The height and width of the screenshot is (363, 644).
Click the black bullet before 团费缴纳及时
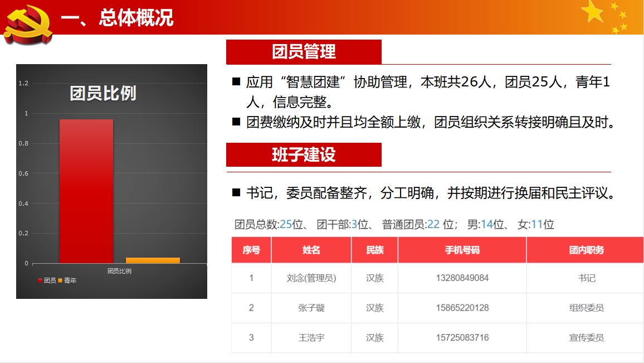pos(236,122)
